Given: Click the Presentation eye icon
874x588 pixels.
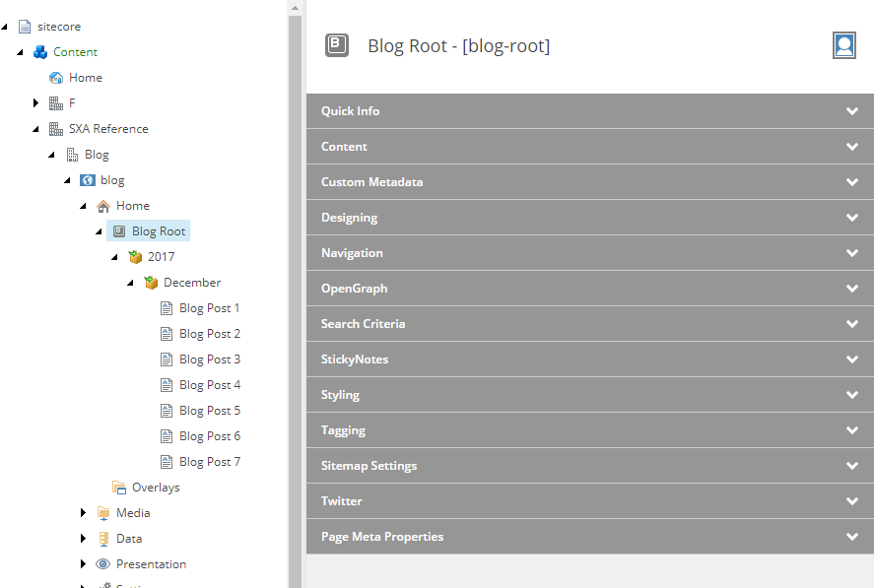Looking at the screenshot, I should point(103,564).
